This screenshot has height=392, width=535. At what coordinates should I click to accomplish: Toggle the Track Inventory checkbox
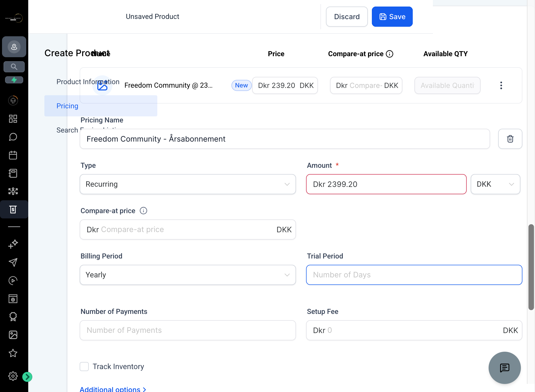click(84, 367)
